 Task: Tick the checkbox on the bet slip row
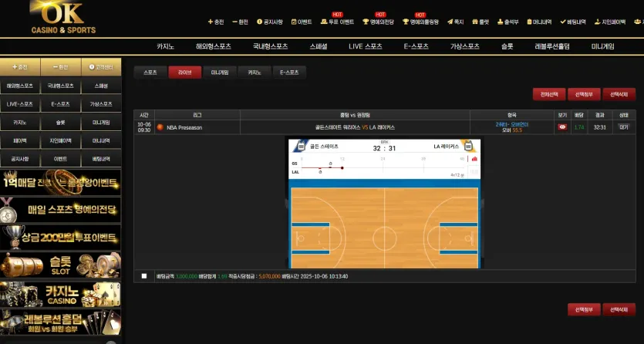point(143,276)
